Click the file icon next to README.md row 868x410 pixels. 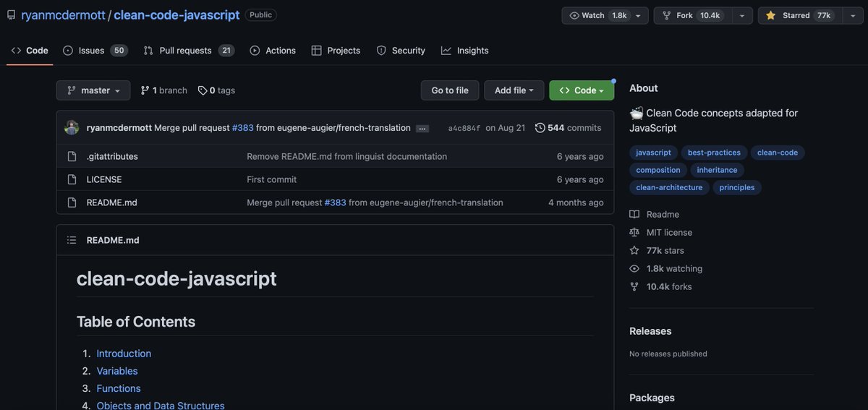72,202
